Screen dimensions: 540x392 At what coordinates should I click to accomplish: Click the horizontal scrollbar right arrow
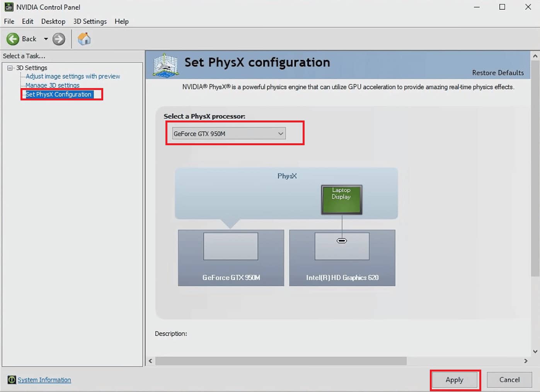[x=526, y=361]
